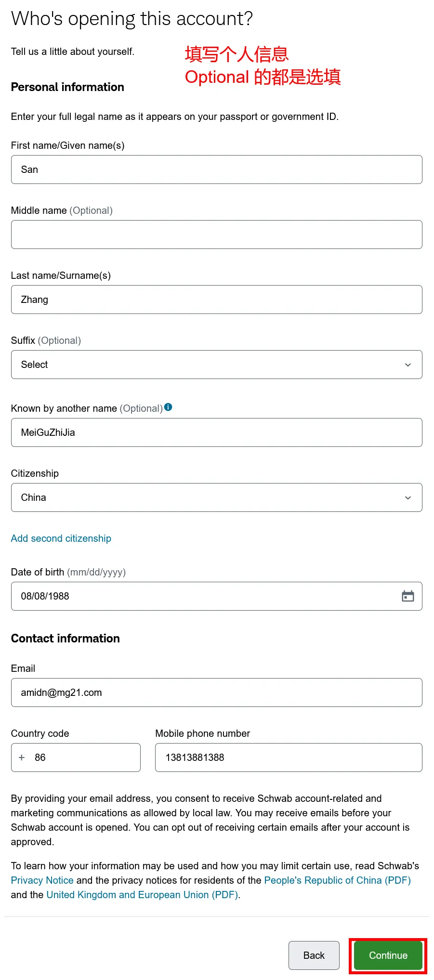The width and height of the screenshot is (434, 980).
Task: Click Add second citizenship link
Action: (61, 538)
